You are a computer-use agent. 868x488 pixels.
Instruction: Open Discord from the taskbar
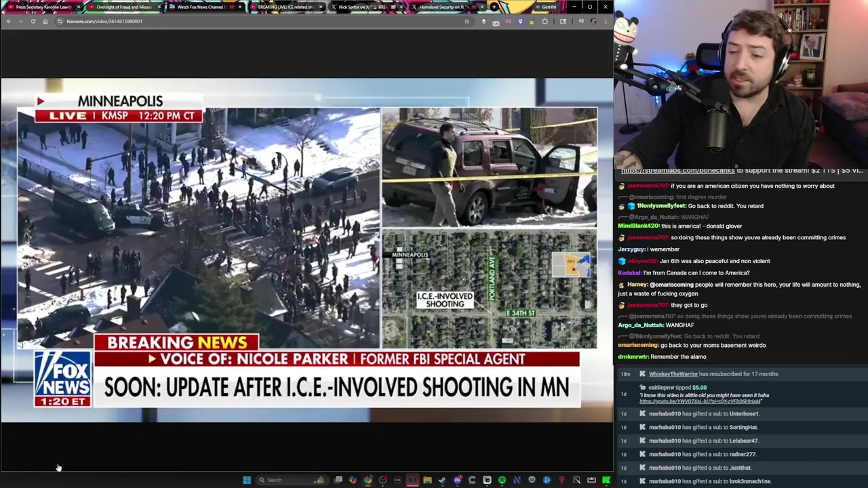click(458, 480)
